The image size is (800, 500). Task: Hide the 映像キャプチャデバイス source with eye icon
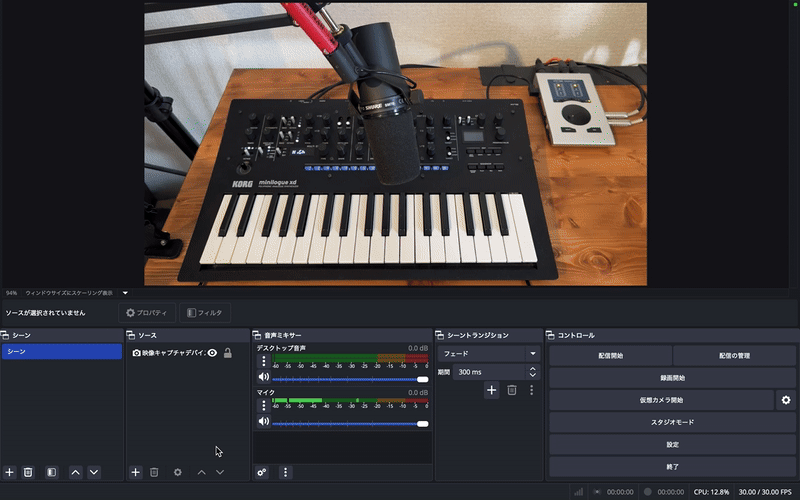click(x=212, y=353)
